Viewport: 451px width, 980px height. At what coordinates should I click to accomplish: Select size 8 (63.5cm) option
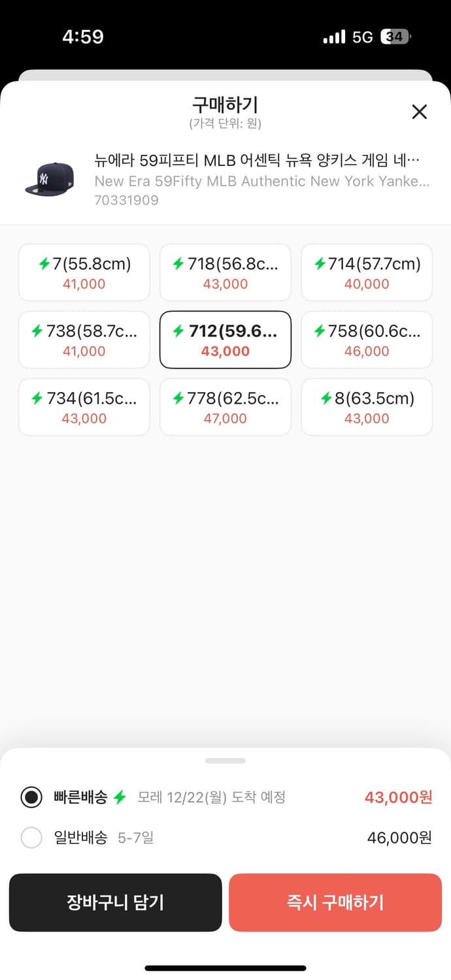tap(366, 407)
